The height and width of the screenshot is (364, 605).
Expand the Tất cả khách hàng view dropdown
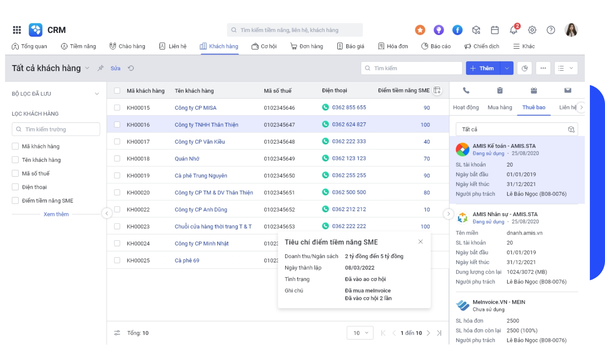pos(87,68)
